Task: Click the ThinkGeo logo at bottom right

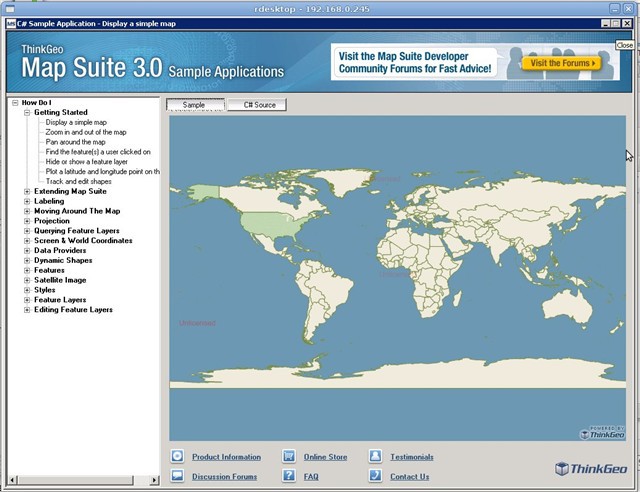Action: 591,469
